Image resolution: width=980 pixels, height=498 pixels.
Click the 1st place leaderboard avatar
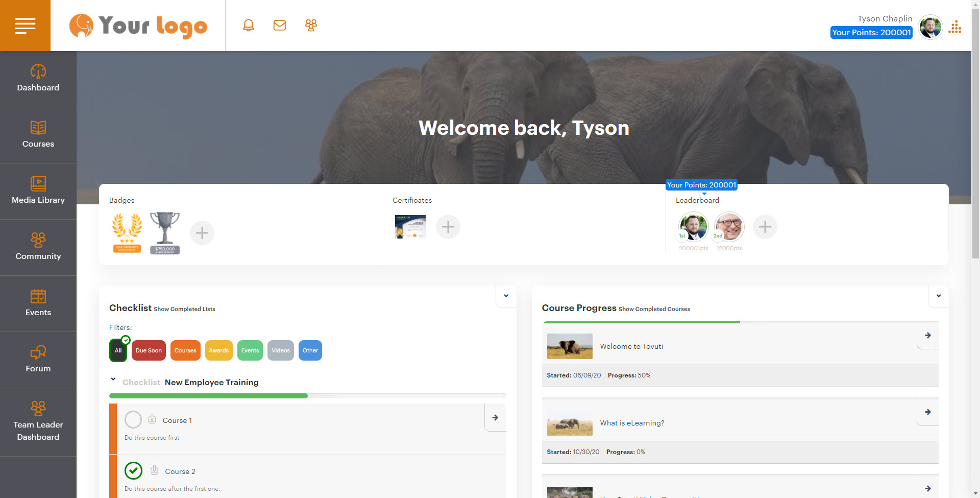click(x=693, y=227)
